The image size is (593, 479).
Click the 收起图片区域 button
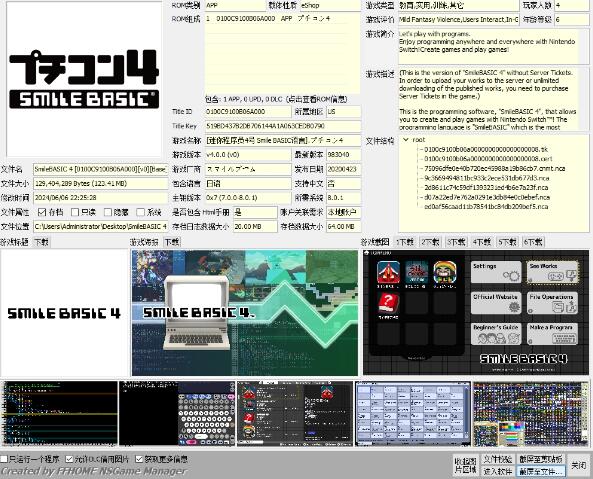[466, 465]
